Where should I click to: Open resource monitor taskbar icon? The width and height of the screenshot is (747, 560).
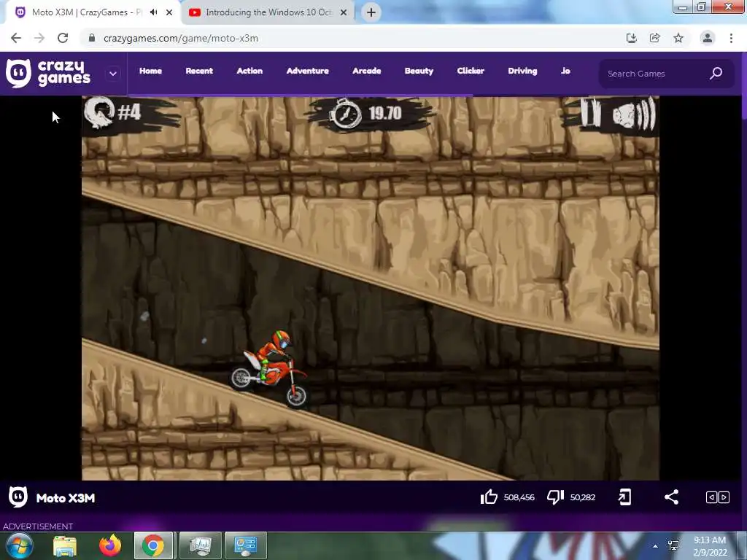pyautogui.click(x=201, y=545)
